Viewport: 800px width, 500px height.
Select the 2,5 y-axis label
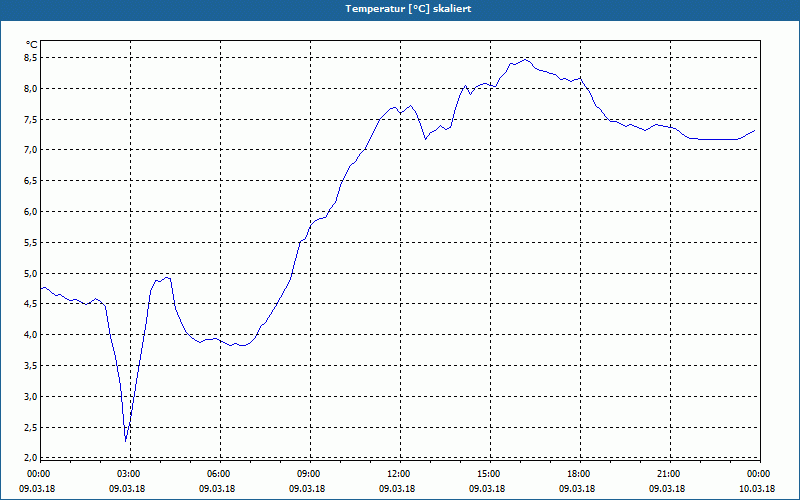tap(32, 428)
